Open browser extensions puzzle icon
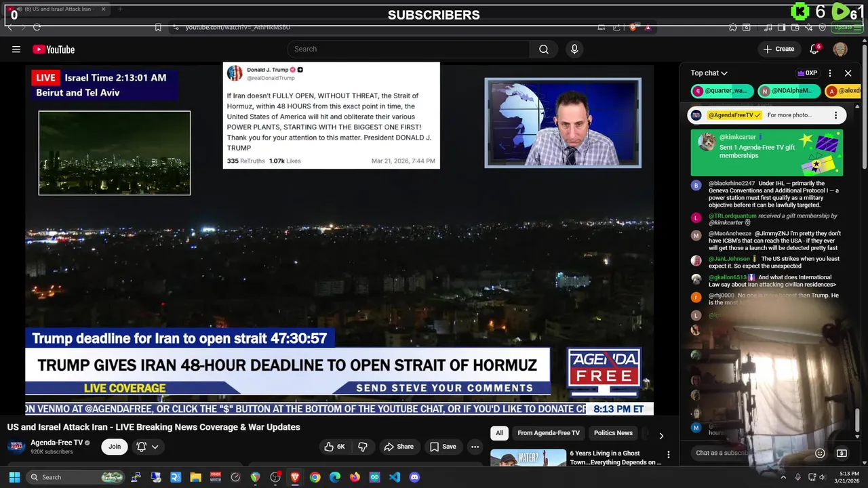 click(x=733, y=27)
